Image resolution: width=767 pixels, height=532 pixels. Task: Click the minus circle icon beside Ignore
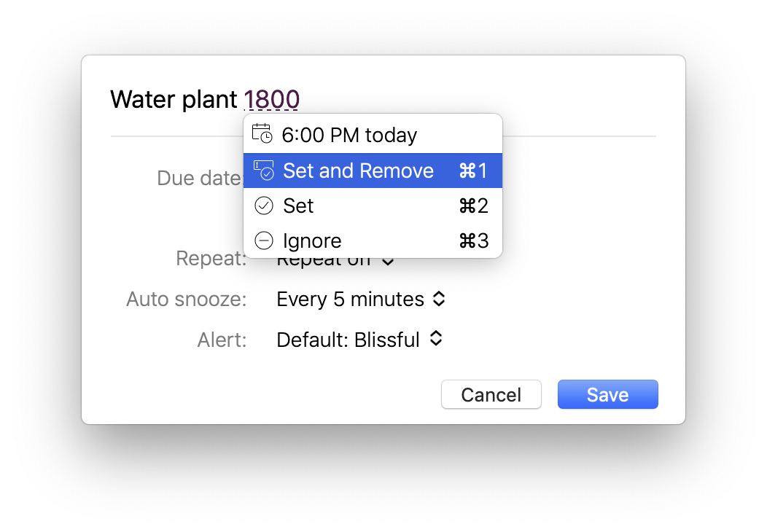pos(263,240)
